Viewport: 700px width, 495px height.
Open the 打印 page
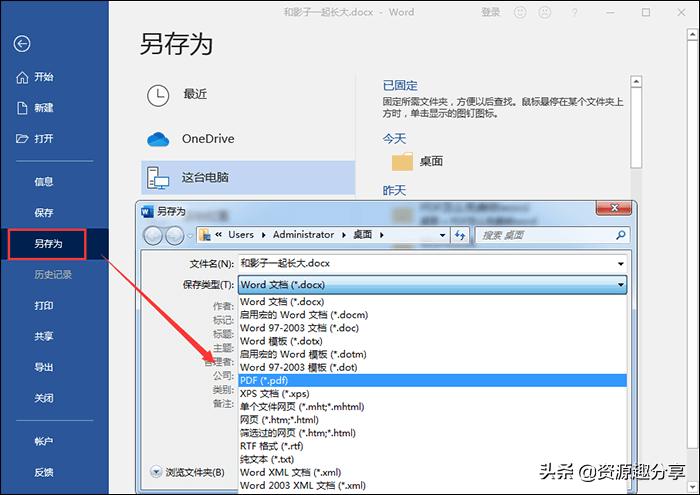tap(44, 306)
